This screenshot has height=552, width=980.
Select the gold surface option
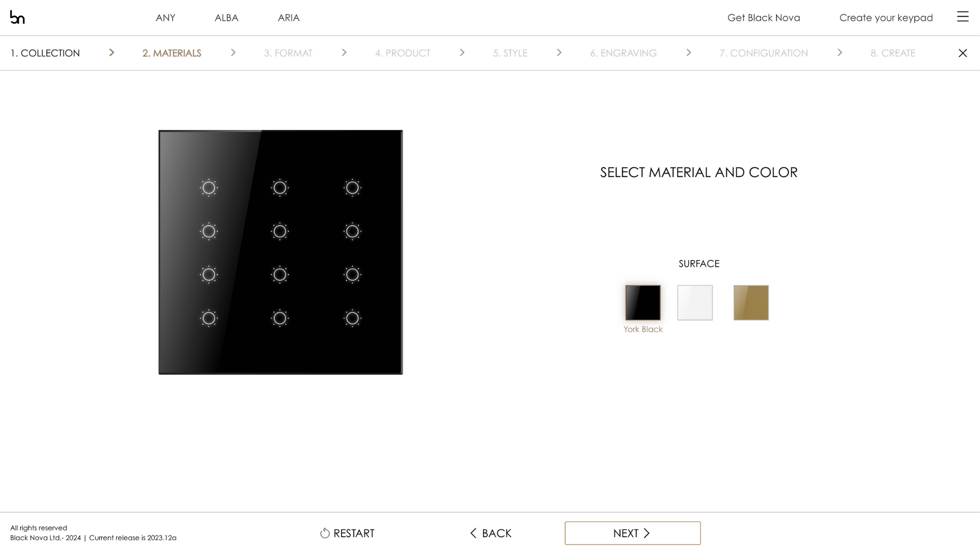(751, 303)
